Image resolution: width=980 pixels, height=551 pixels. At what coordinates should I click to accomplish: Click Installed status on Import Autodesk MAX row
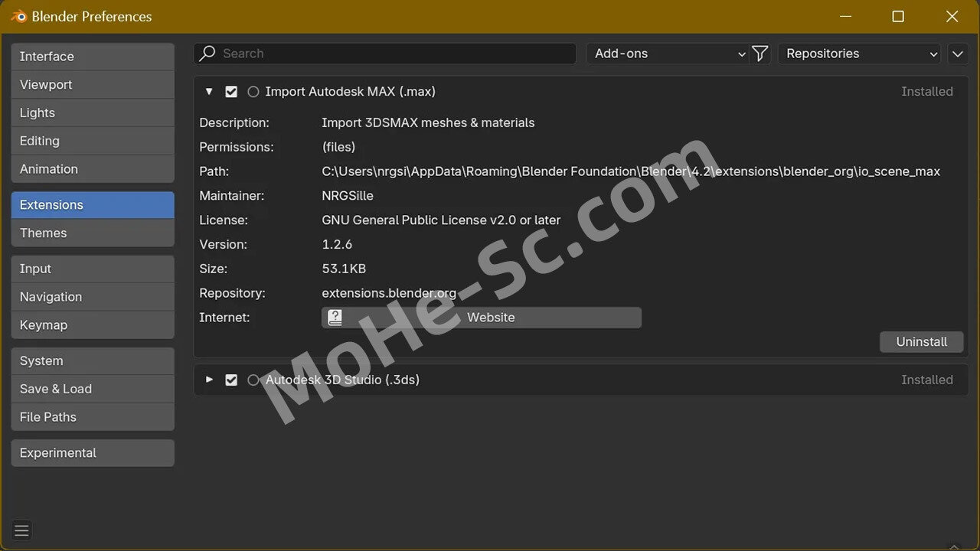point(927,92)
